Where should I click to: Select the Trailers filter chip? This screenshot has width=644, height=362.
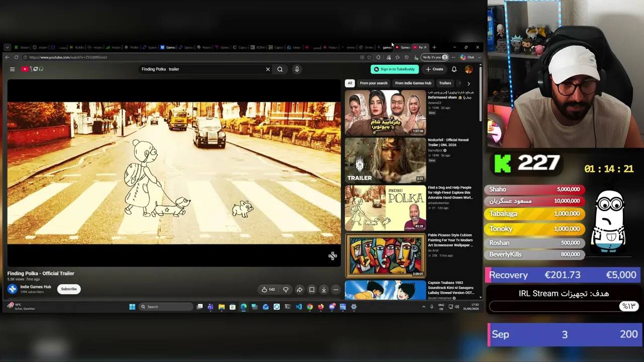(445, 83)
